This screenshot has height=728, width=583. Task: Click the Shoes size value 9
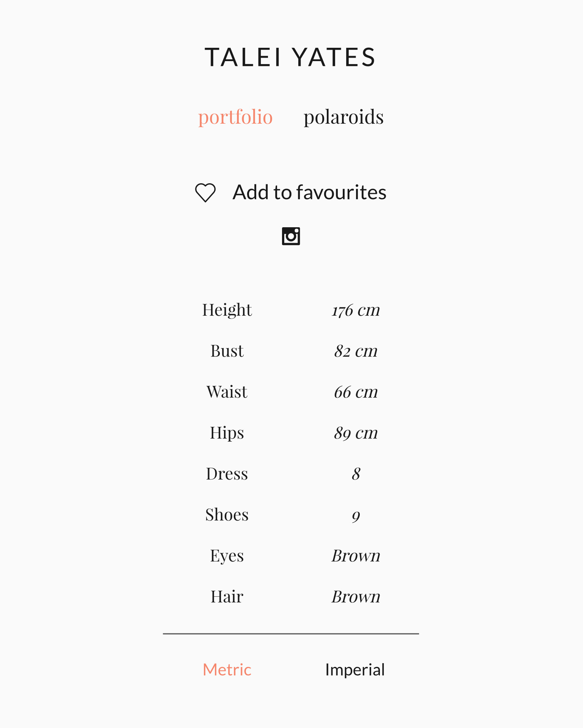tap(356, 515)
